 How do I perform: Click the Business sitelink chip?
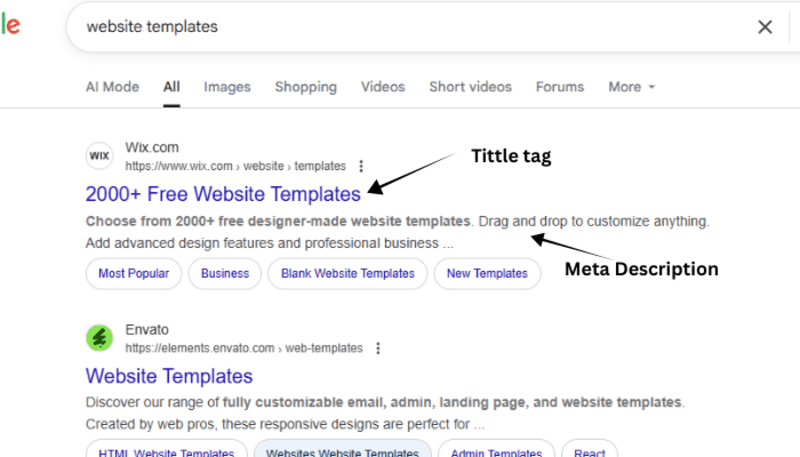[x=225, y=273]
